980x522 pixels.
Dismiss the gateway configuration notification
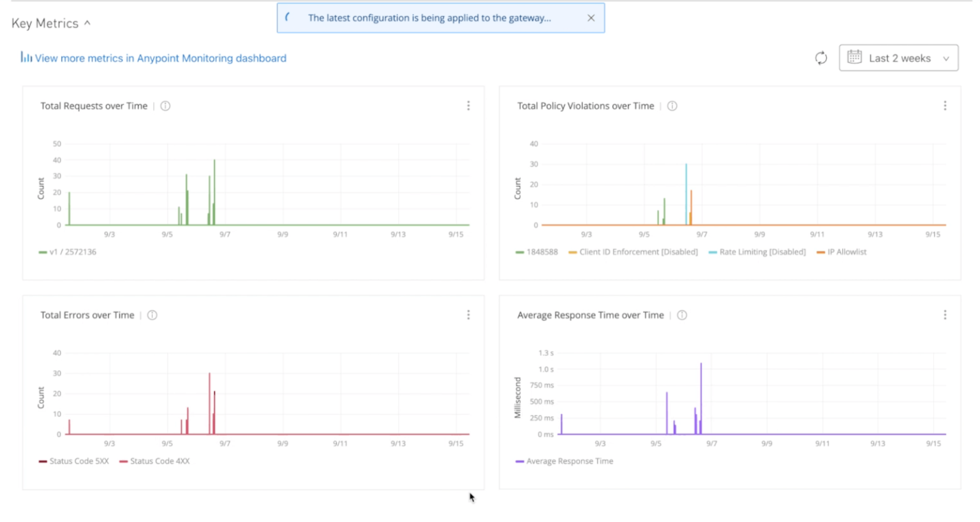[x=591, y=18]
